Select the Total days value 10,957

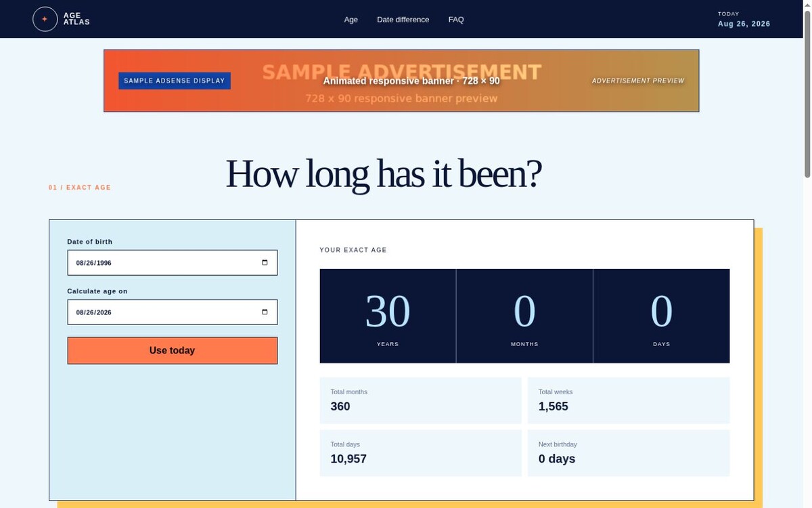pos(348,459)
